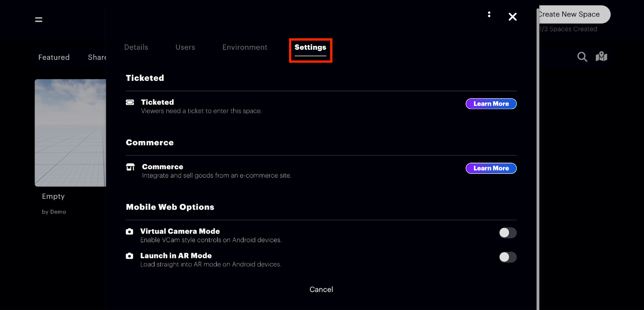Select the Environment tab
The height and width of the screenshot is (310, 644).
tap(245, 48)
